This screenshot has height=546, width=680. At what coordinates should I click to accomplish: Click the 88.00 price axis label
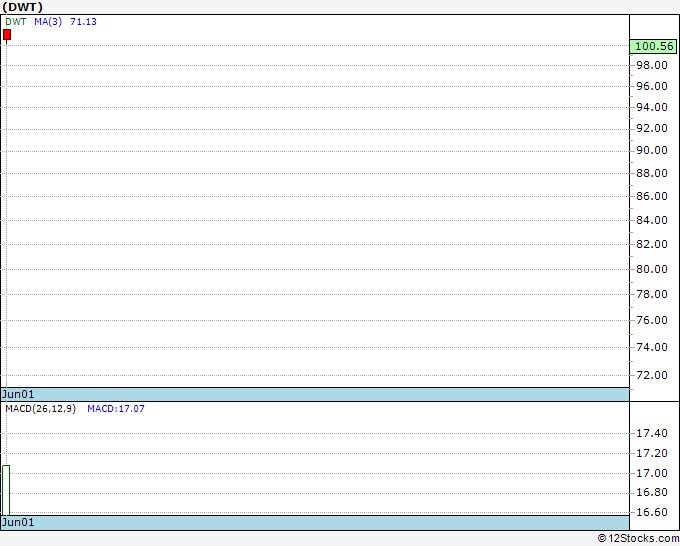[x=652, y=173]
